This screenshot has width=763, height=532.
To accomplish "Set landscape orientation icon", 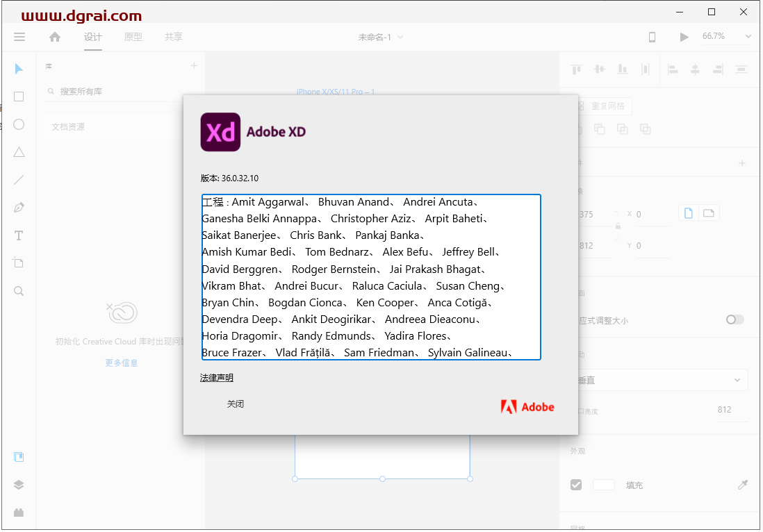I will [709, 213].
